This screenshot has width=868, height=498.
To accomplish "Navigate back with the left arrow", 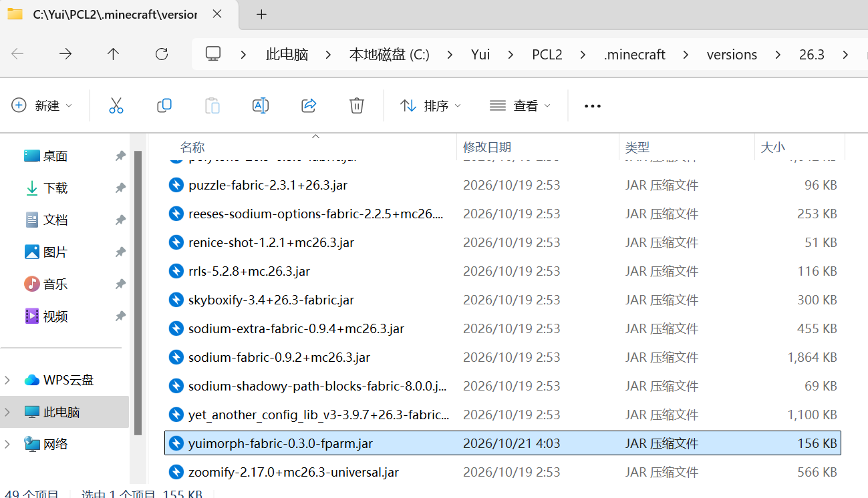I will pos(18,54).
